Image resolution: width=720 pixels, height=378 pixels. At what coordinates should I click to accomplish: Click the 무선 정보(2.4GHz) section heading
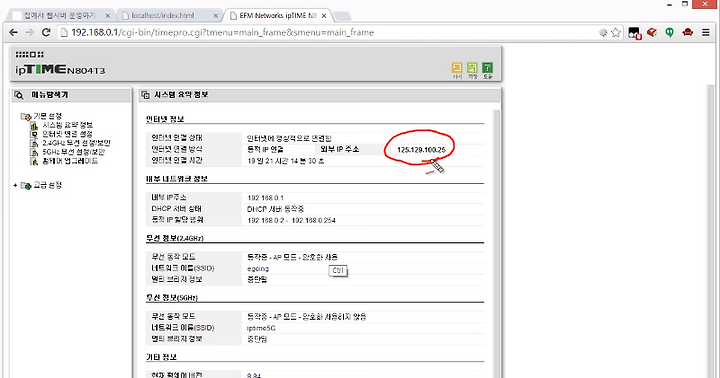[x=174, y=238]
